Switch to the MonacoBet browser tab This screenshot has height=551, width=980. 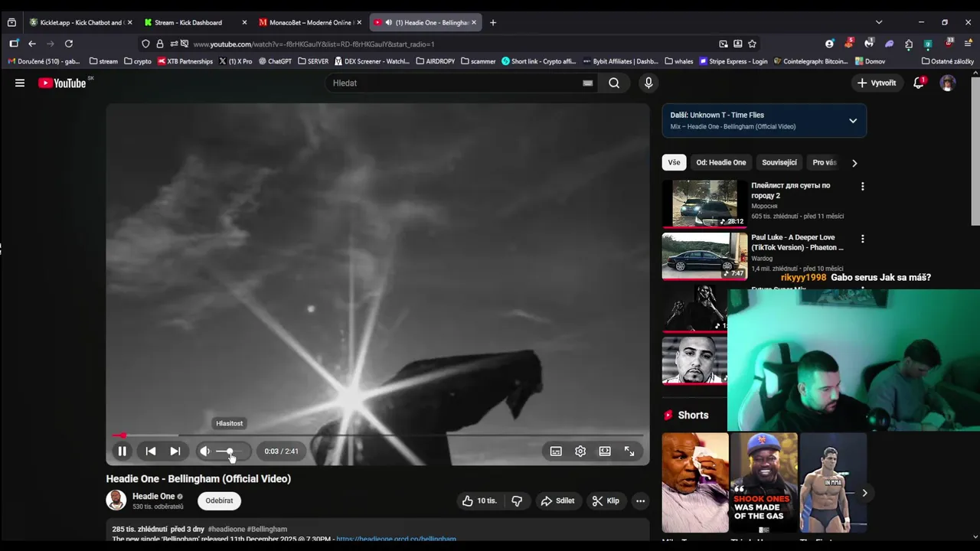[x=310, y=22]
